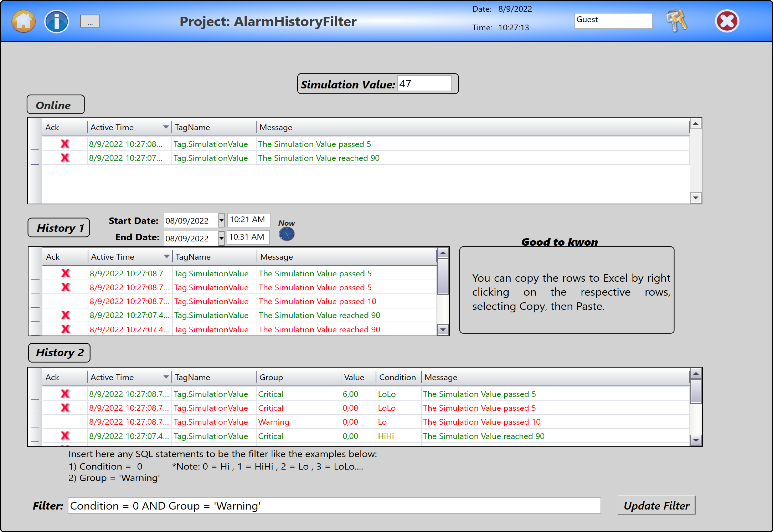Click History 1 Message column header
Viewport: 773px width, 532px height.
click(x=346, y=257)
